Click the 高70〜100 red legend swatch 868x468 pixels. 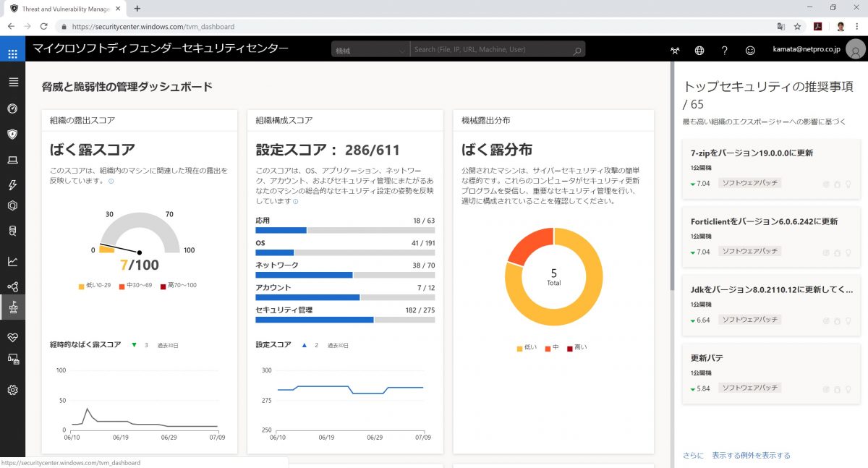163,286
